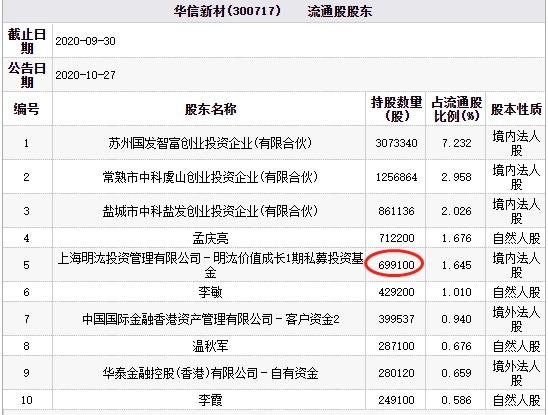548x415 pixels.
Task: Click the 占流通股比例(%) column header
Action: tap(456, 109)
